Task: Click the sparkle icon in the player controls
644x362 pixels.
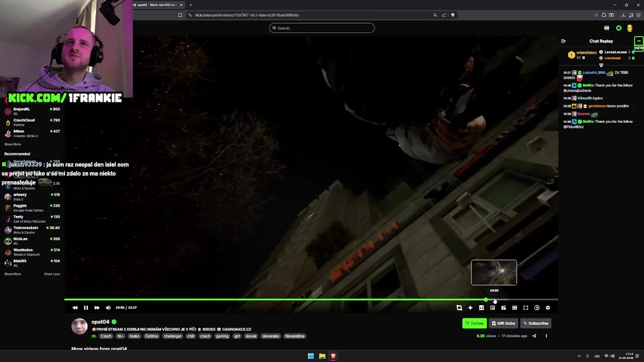Action: click(470, 308)
